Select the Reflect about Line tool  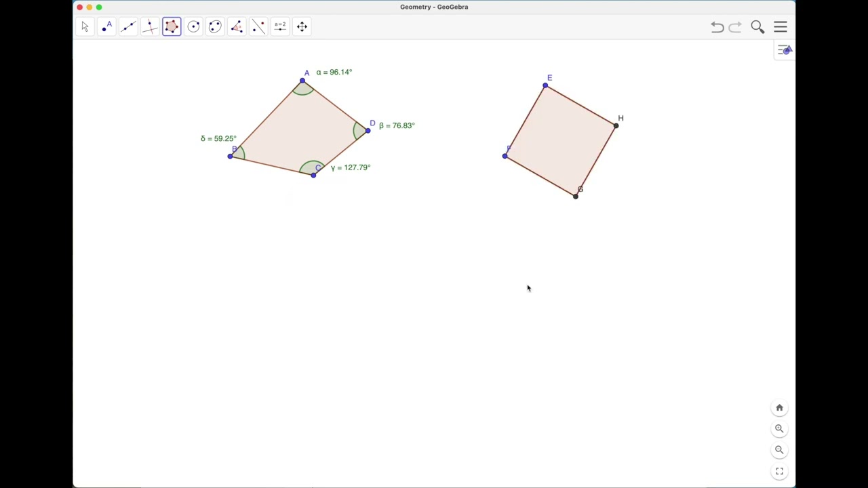click(x=258, y=26)
